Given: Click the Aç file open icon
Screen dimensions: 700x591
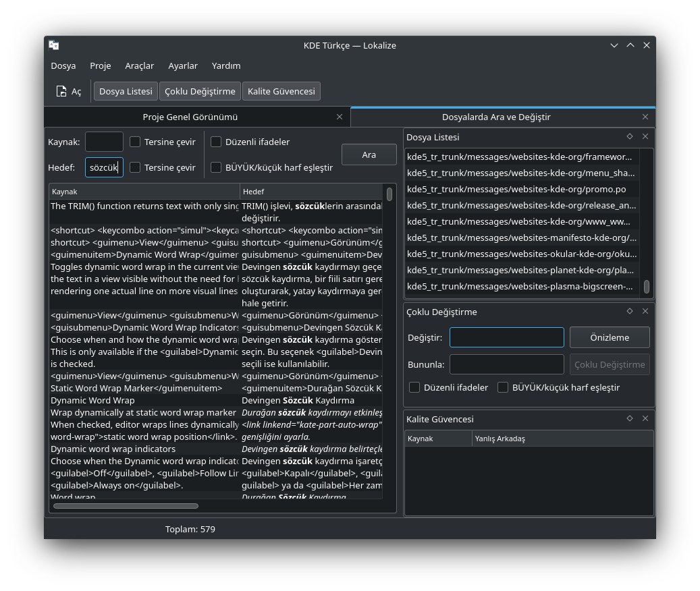Looking at the screenshot, I should (61, 91).
